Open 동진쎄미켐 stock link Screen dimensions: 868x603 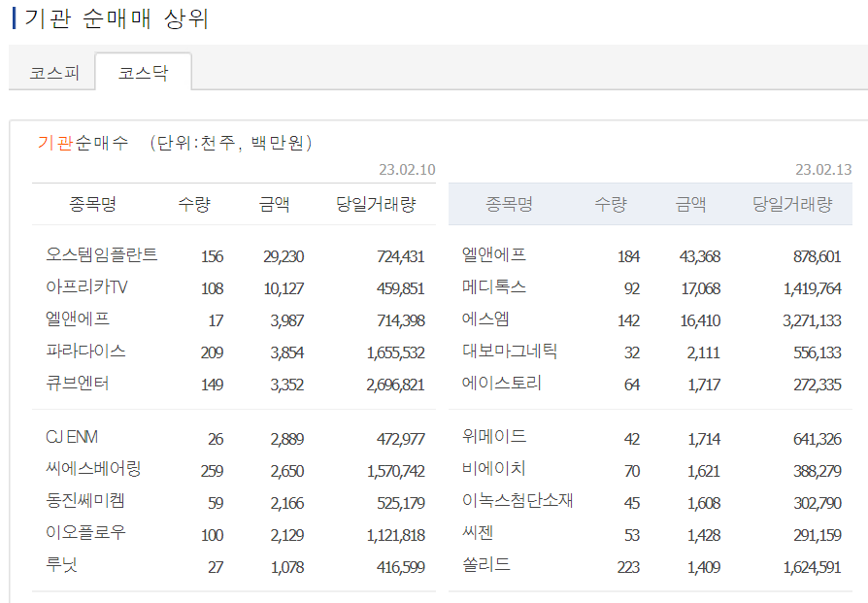[85, 502]
